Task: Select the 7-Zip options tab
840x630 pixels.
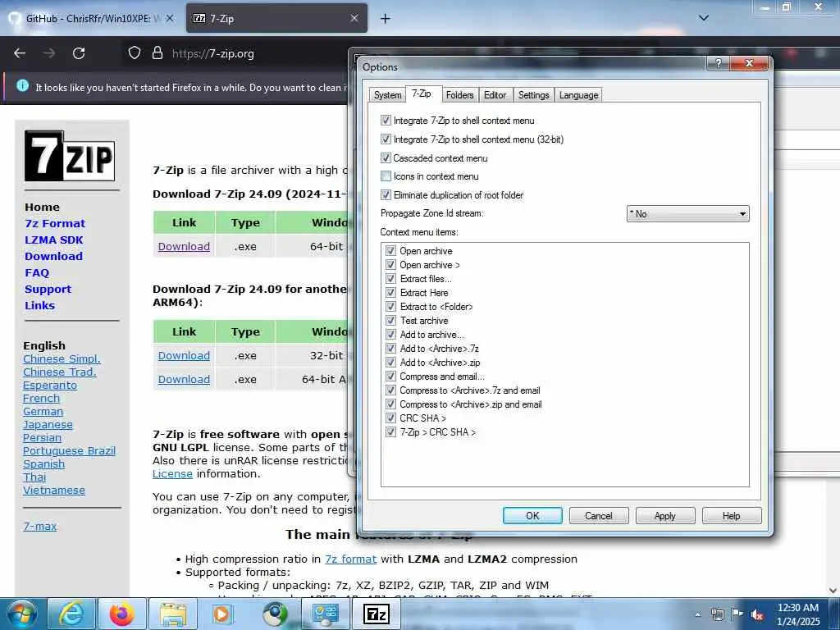Action: coord(422,94)
